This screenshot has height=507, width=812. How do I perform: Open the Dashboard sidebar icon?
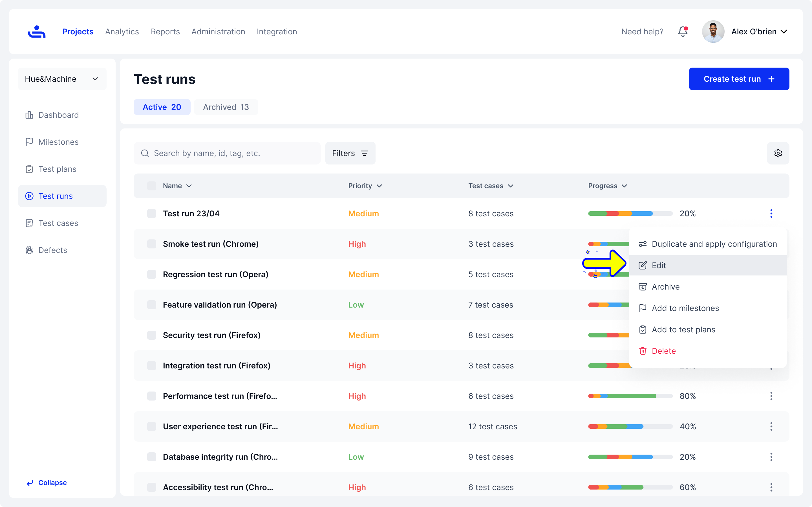point(29,115)
